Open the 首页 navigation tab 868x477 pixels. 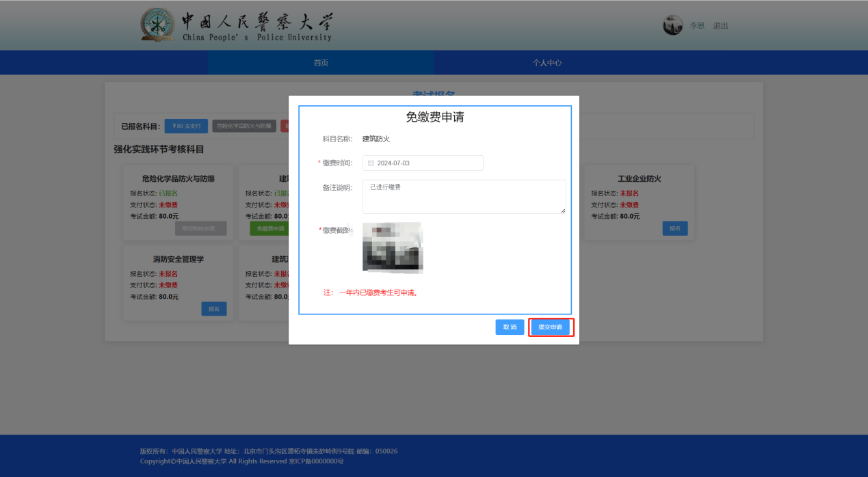tap(321, 63)
